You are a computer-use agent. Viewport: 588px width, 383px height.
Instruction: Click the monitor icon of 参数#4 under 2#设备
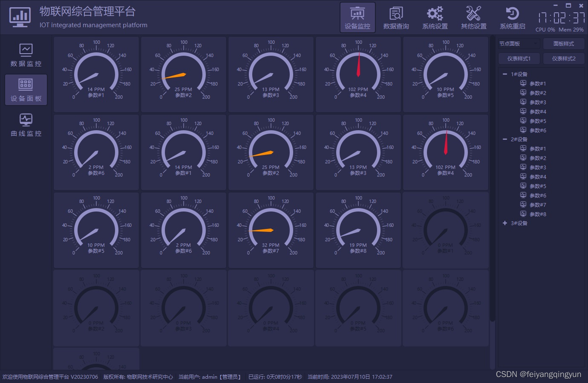(x=523, y=177)
